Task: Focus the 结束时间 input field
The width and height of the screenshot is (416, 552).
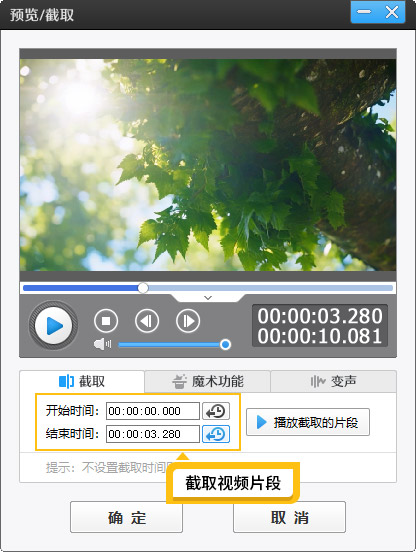Action: tap(153, 434)
